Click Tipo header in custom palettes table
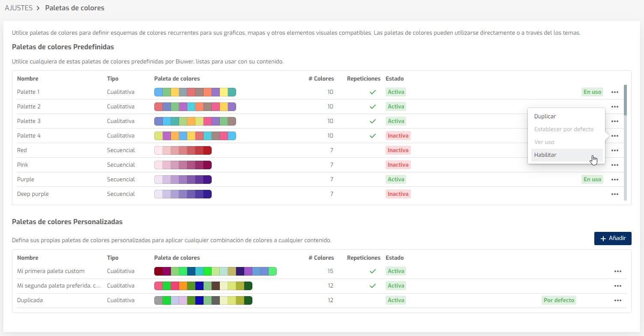 113,258
